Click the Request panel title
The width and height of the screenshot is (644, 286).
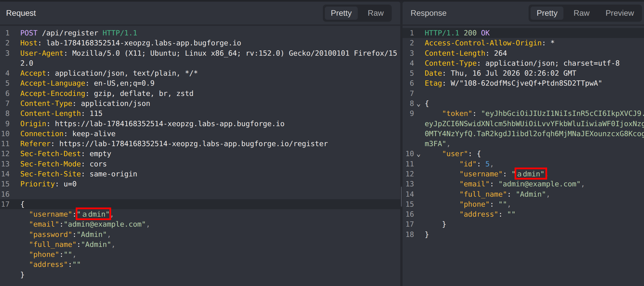[21, 13]
